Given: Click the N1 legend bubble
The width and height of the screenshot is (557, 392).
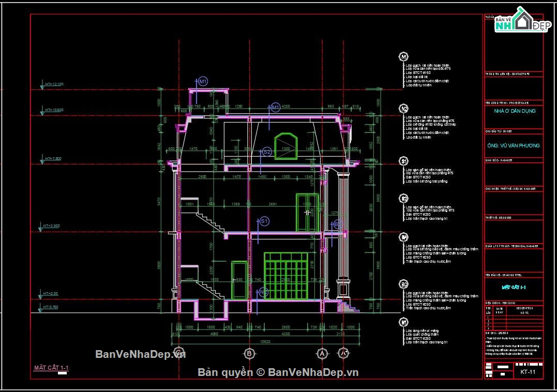Looking at the screenshot, I should (403, 57).
